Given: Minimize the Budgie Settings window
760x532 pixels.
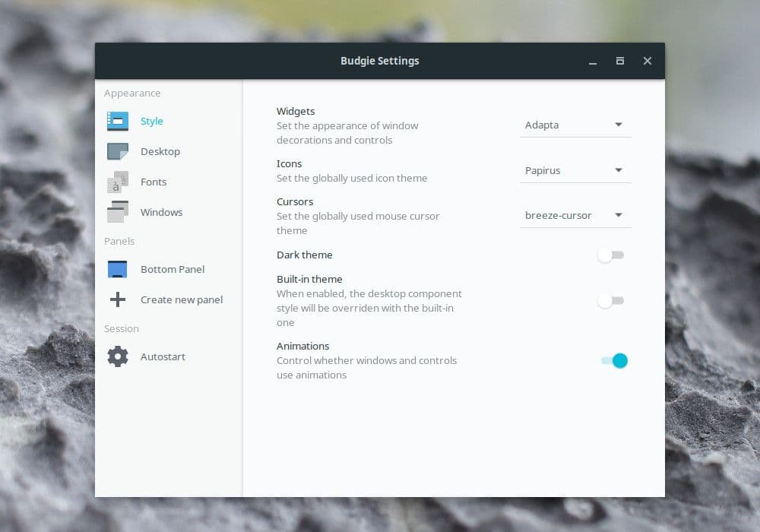Looking at the screenshot, I should coord(593,61).
